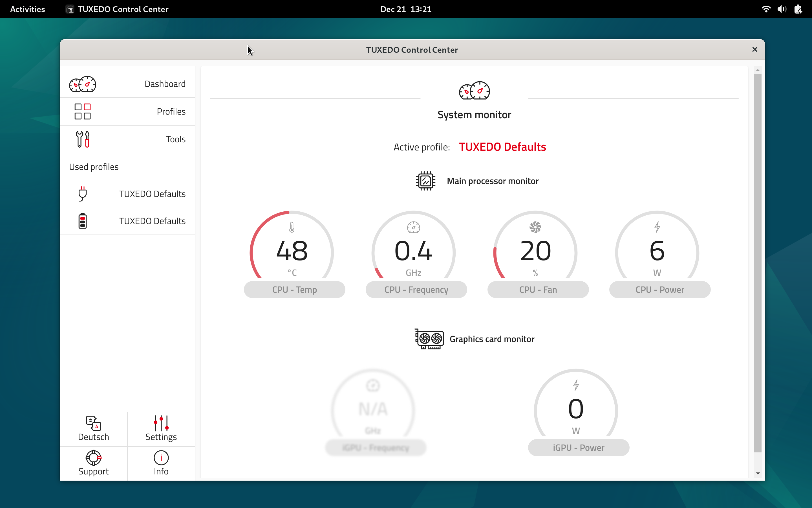This screenshot has width=812, height=508.
Task: Open the Profiles menu entry
Action: click(x=127, y=111)
